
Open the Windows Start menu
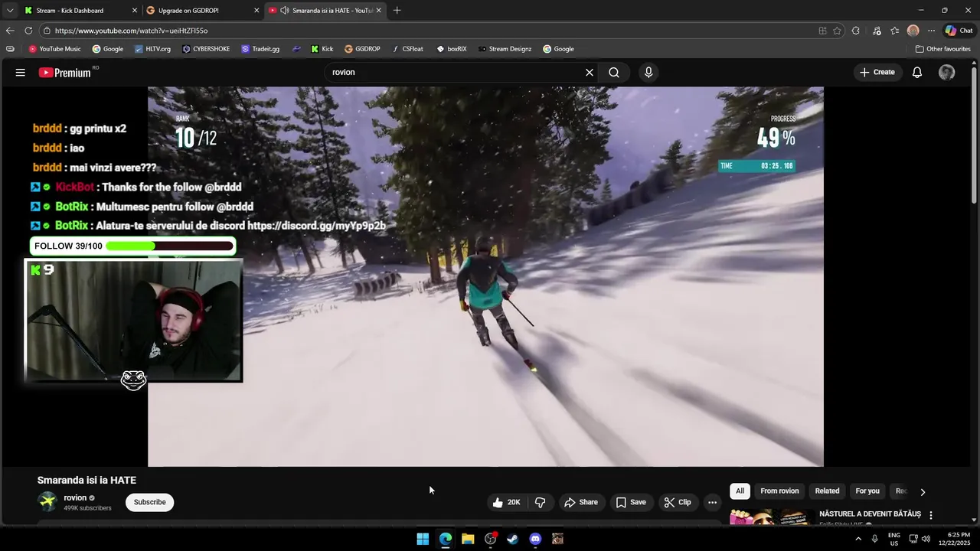(x=423, y=539)
